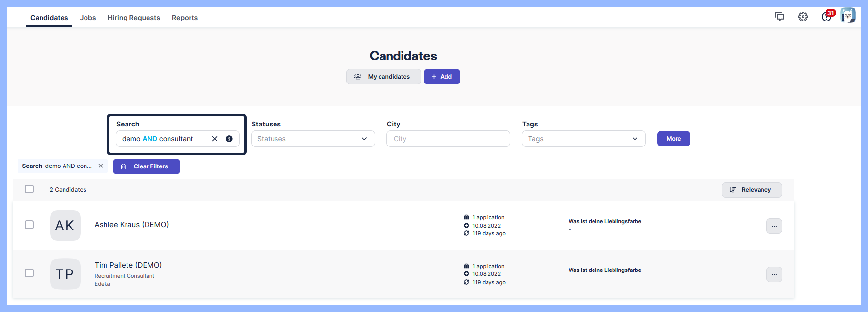
Task: Check the Ashlee Kraus candidate checkbox
Action: (29, 225)
